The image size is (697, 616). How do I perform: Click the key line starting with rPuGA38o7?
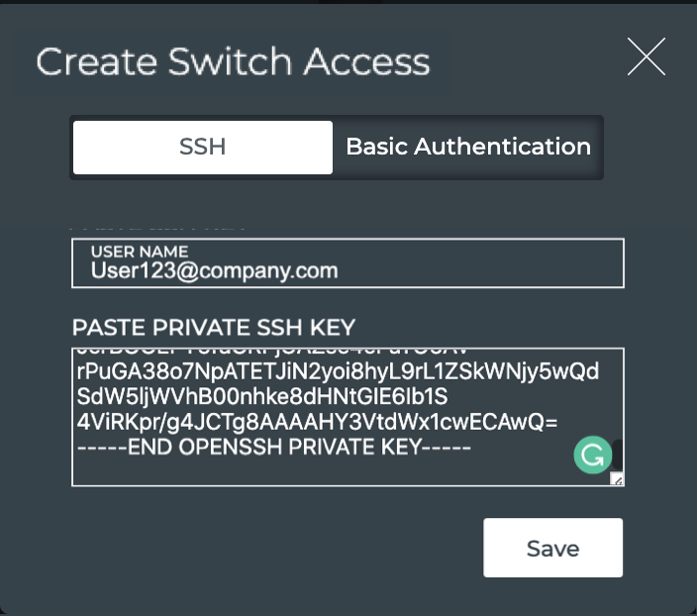(x=337, y=370)
